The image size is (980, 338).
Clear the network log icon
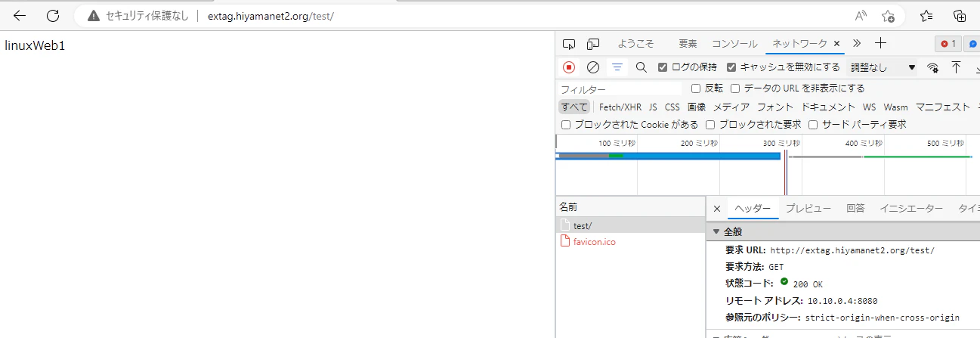click(x=593, y=67)
